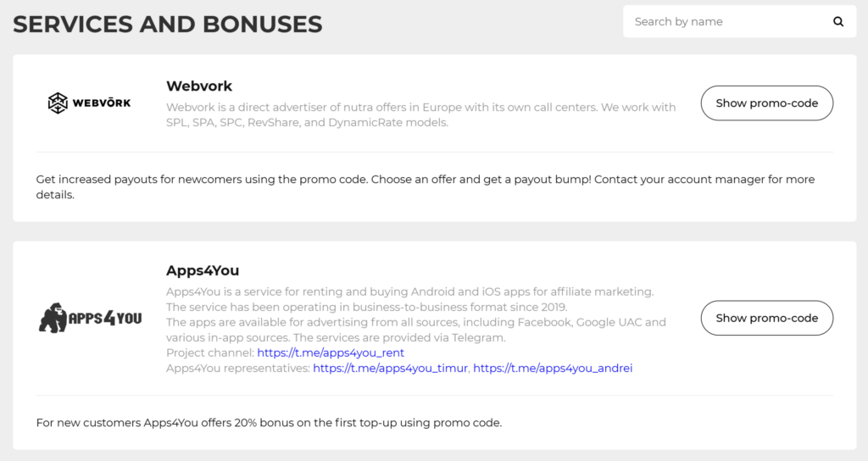Click the 20% first top-up bonus text
Viewport: 868px width, 461px height.
click(269, 423)
